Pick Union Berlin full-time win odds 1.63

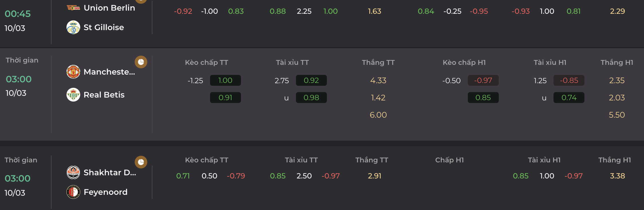point(375,11)
